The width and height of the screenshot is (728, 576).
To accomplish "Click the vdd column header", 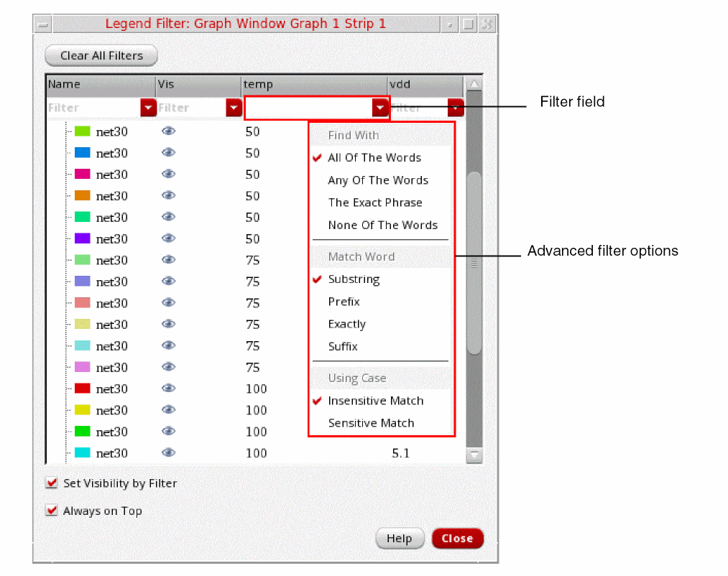I will [x=425, y=85].
